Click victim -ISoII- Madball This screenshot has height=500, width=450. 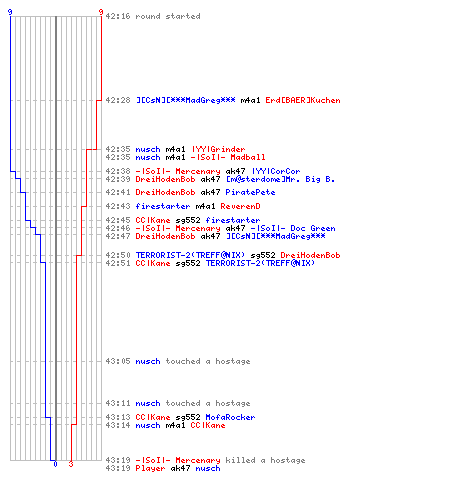(x=228, y=157)
